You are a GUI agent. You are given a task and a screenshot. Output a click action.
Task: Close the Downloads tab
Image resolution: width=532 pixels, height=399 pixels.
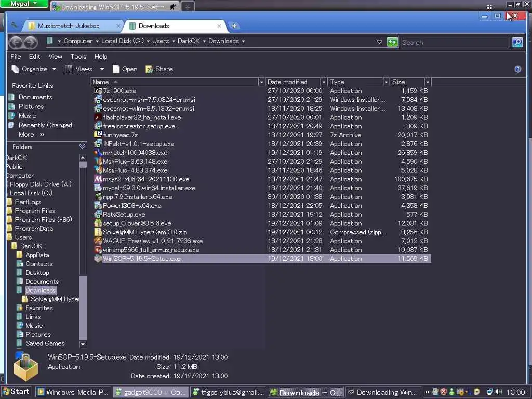(x=219, y=26)
